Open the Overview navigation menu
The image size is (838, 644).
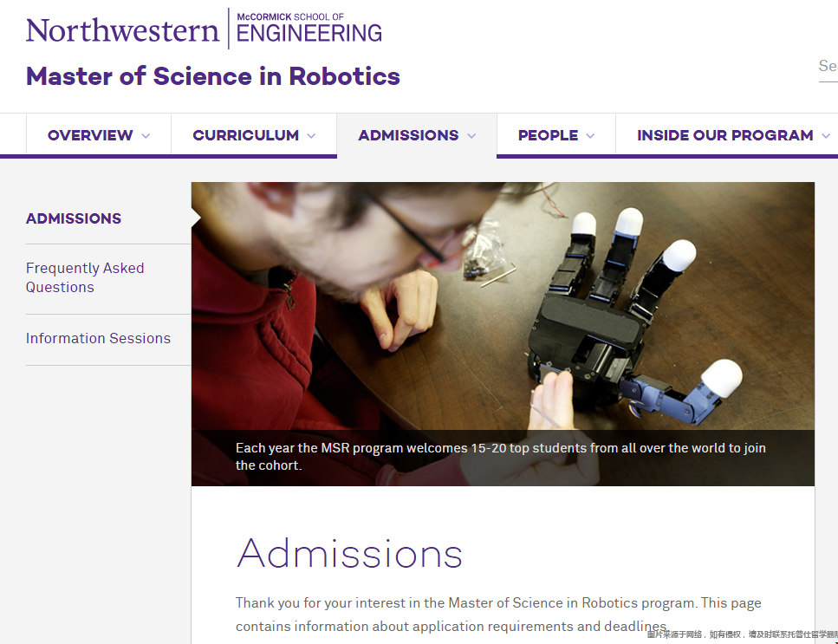(99, 135)
